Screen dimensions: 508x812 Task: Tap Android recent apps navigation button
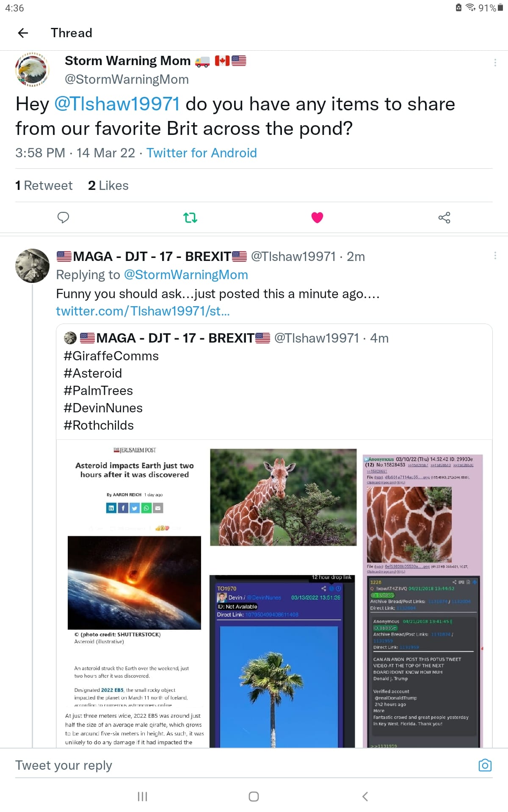(143, 797)
